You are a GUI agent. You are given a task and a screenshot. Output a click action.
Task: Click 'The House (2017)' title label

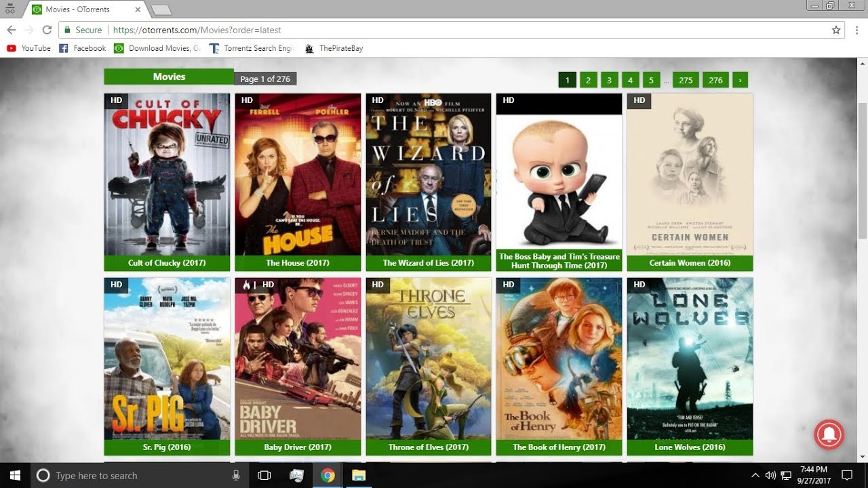(x=298, y=263)
